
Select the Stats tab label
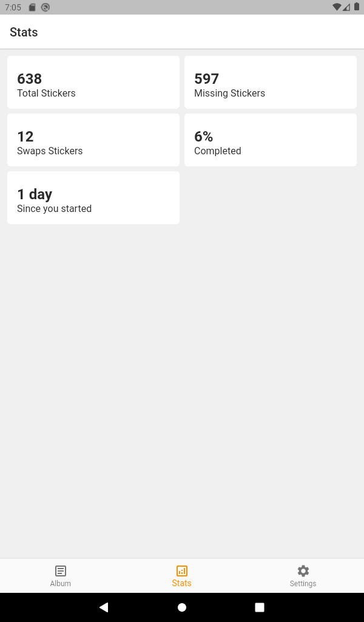[x=182, y=583]
